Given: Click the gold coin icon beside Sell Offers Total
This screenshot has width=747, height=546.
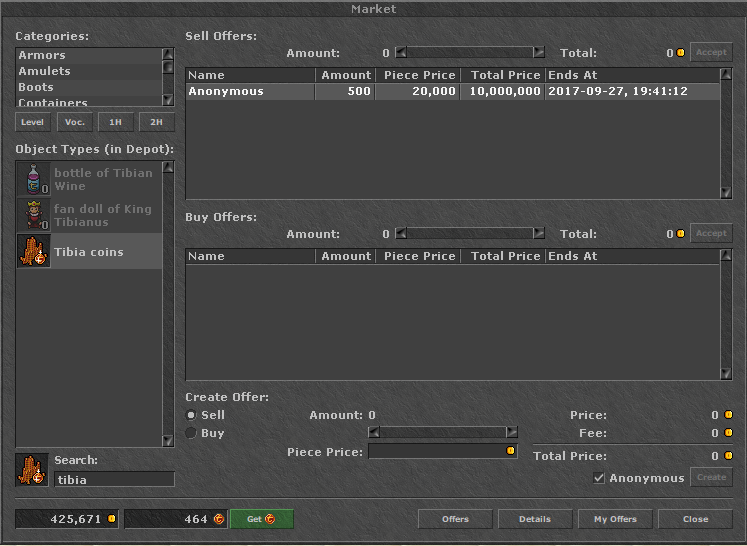Looking at the screenshot, I should [680, 53].
